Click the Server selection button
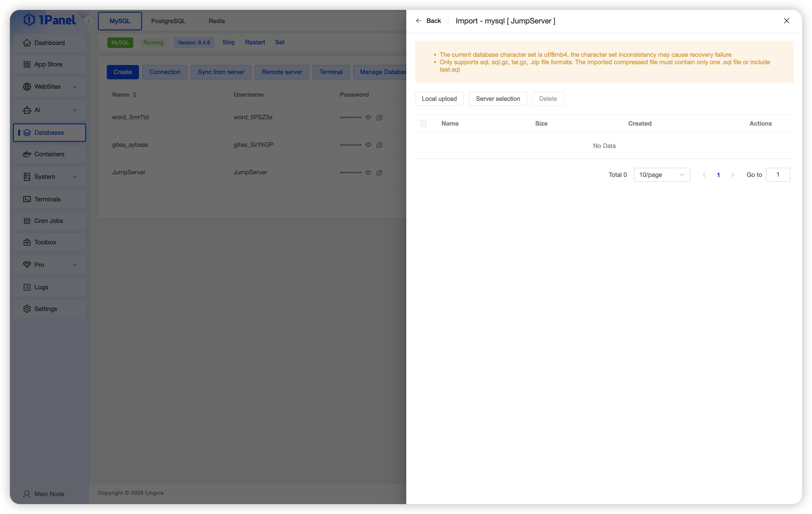Viewport: 812px width, 514px height. pos(498,99)
